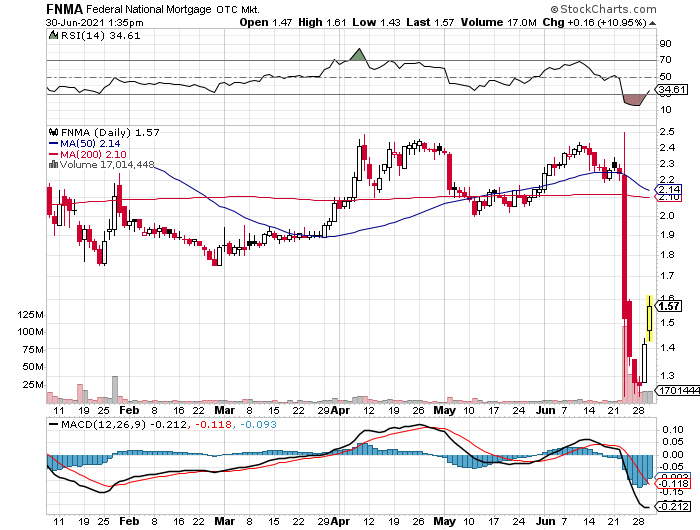Image resolution: width=700 pixels, height=530 pixels.
Task: Click the Volume 17.0M header value
Action: click(498, 22)
